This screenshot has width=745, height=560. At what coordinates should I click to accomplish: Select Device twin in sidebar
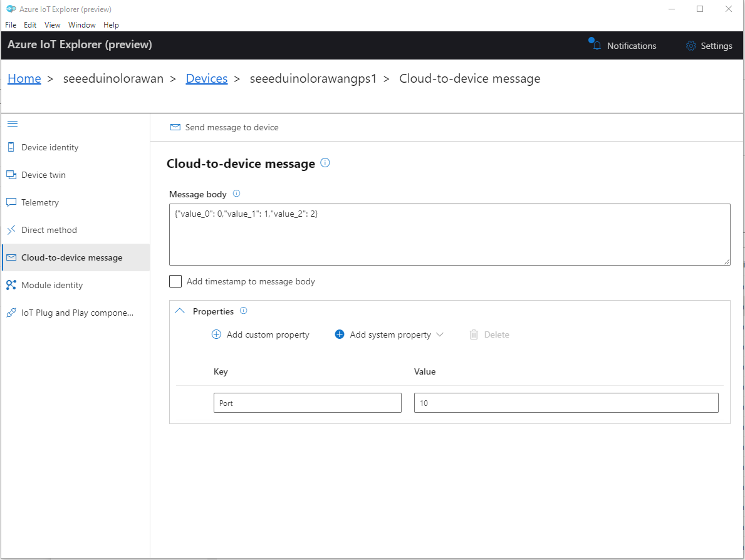[x=43, y=175]
